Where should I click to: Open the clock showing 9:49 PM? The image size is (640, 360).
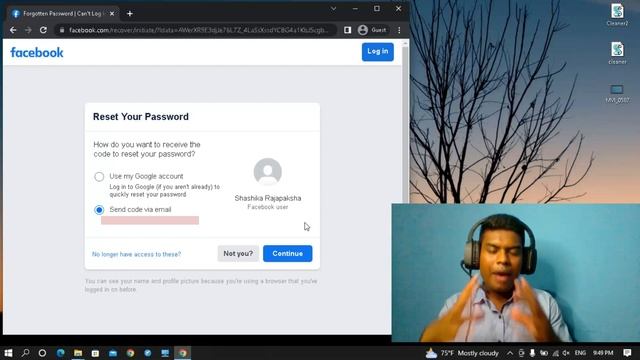[603, 353]
